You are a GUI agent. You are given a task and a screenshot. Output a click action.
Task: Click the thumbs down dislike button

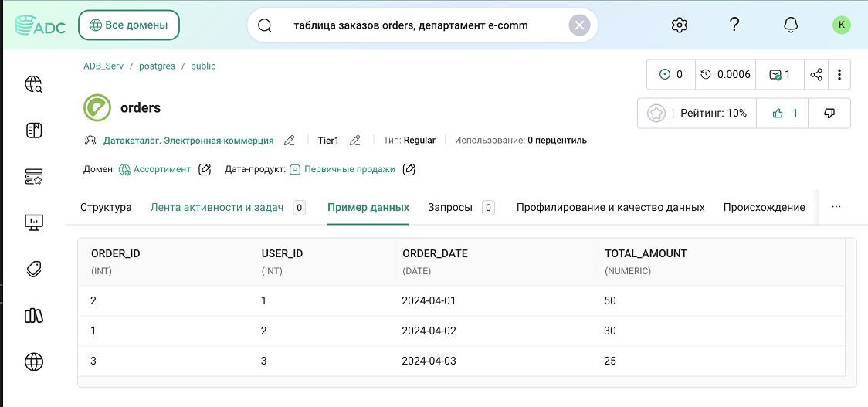click(829, 113)
